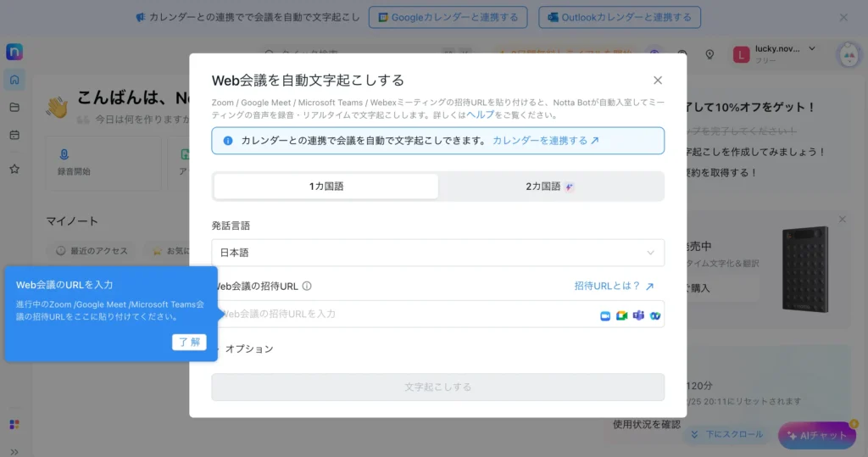Click the user avatar in top right

(849, 54)
